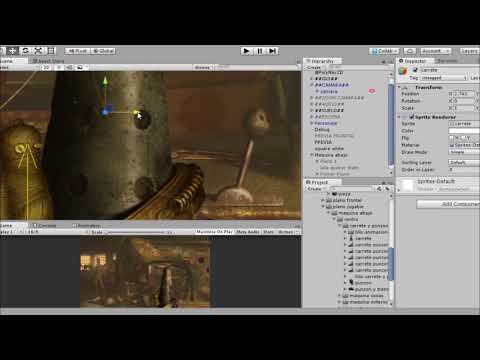
Task: Toggle the Sprite Renderer enabled checkbox
Action: [x=412, y=117]
